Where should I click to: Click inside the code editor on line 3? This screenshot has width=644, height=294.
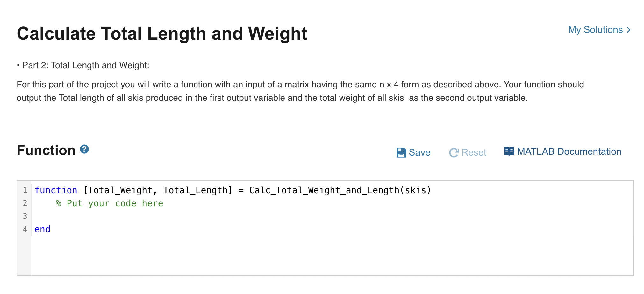click(x=96, y=216)
